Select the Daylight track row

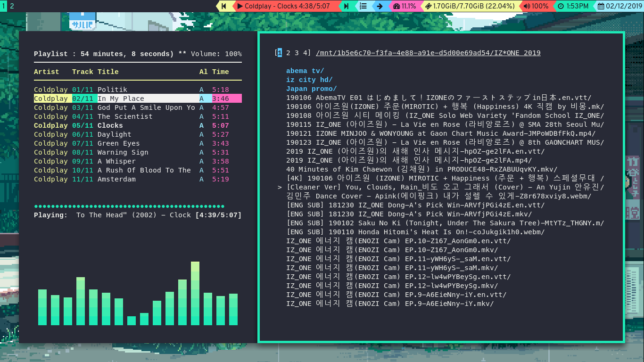coord(138,134)
